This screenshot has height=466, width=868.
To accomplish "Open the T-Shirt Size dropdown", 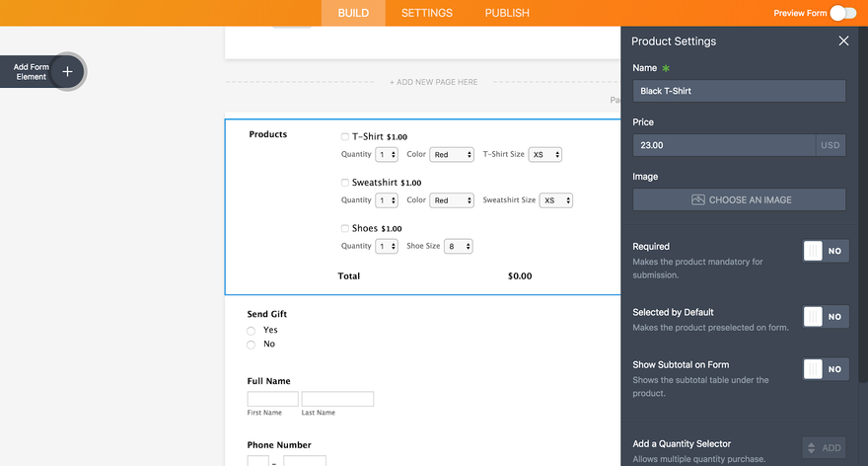I will (545, 155).
